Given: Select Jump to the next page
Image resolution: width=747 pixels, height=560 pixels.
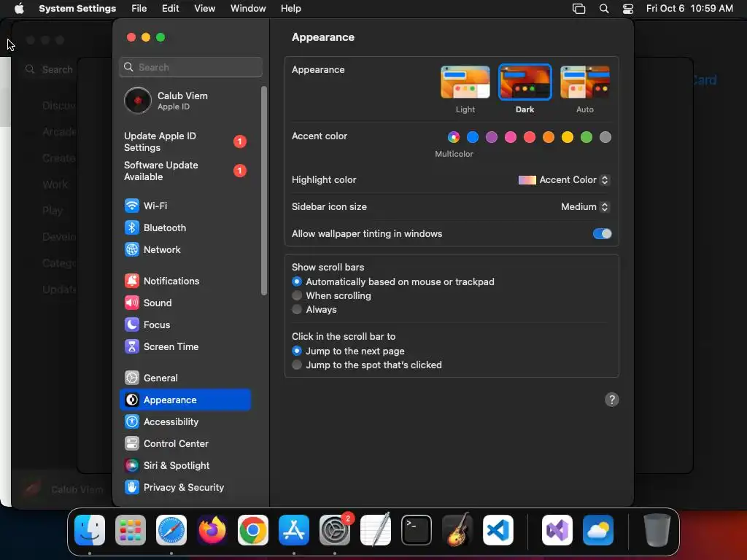Looking at the screenshot, I should [x=297, y=351].
